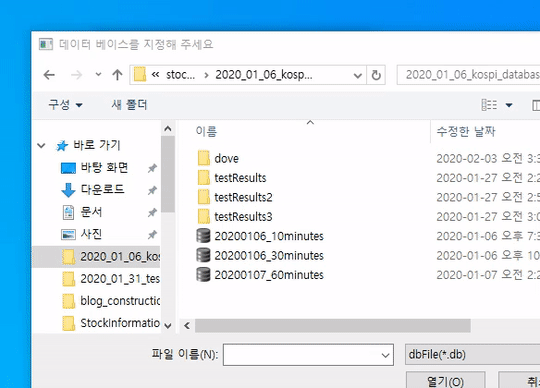The image size is (540, 388).
Task: Select 바로 가기 in navigation pane
Action: tap(97, 145)
